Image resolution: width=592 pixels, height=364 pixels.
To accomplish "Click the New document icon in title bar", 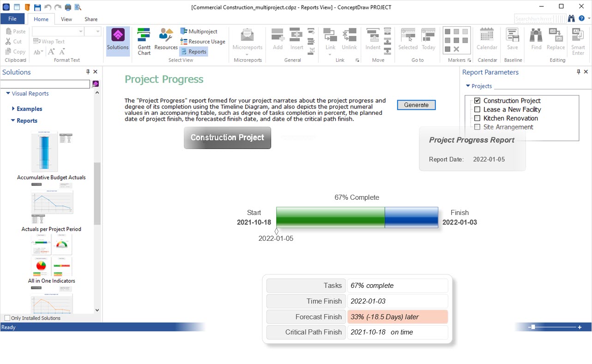I will (x=17, y=7).
